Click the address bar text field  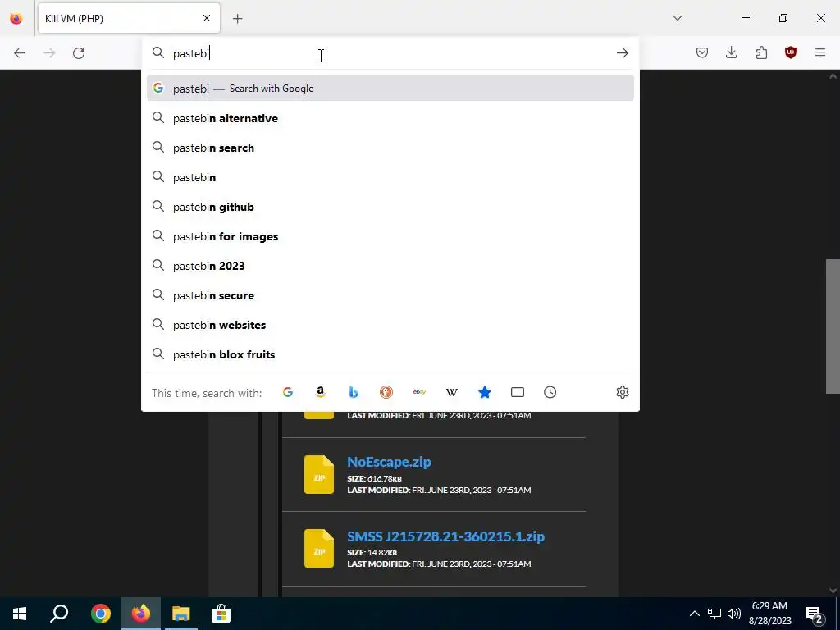[390, 53]
